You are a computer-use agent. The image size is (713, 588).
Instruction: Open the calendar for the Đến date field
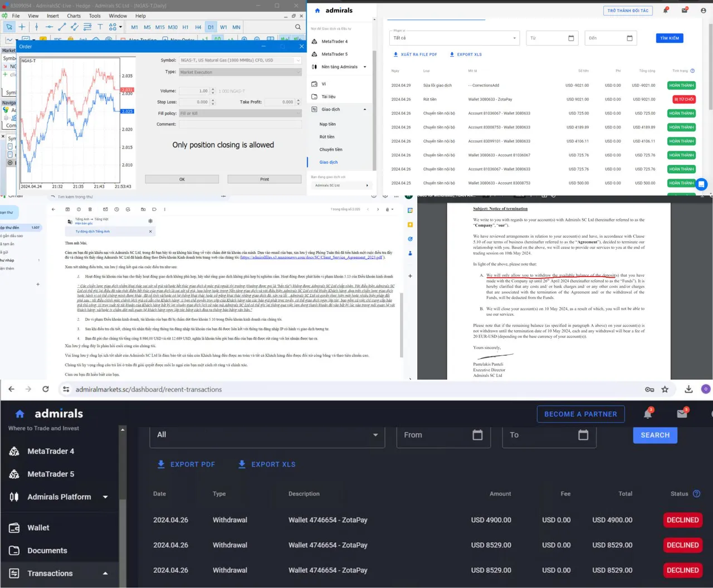pyautogui.click(x=629, y=38)
